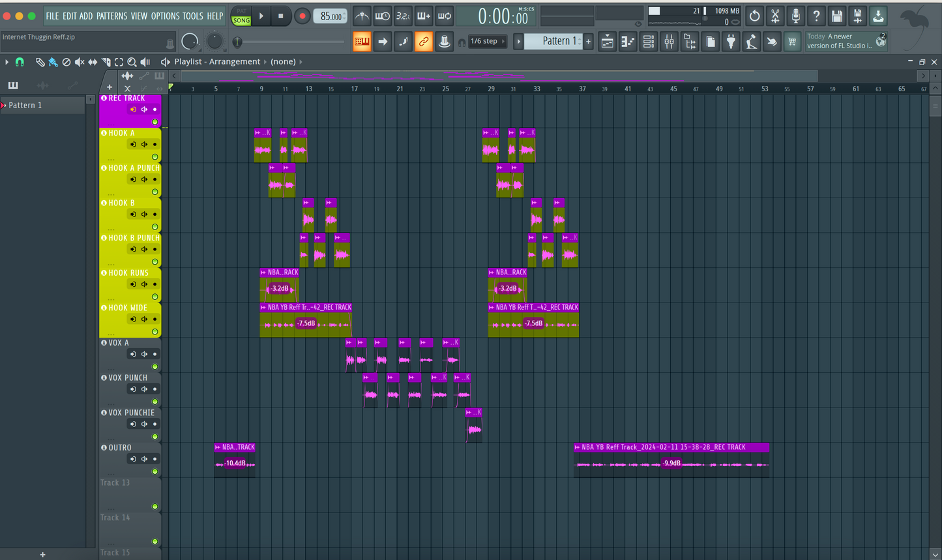The height and width of the screenshot is (560, 942).
Task: Open the Mixer window
Action: 669,42
